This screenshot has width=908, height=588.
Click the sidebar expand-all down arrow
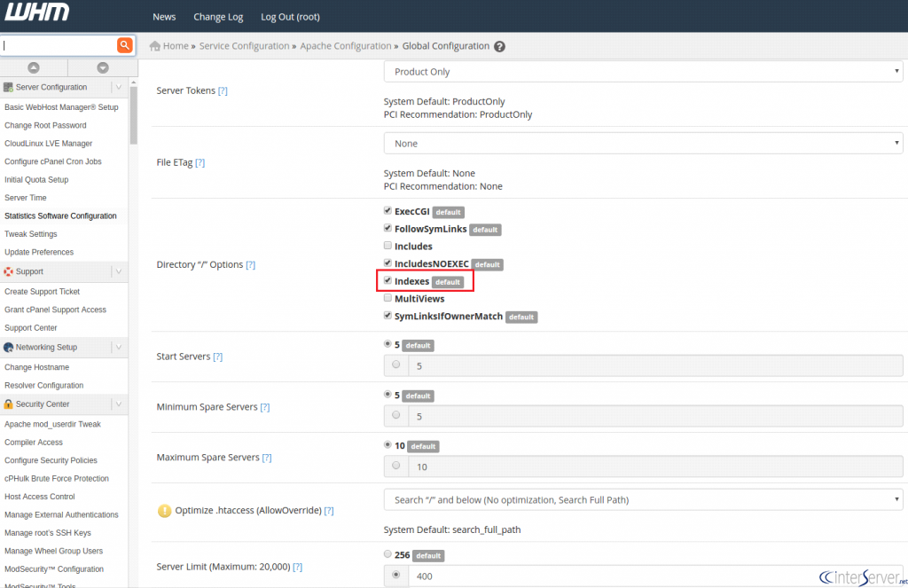pyautogui.click(x=103, y=67)
